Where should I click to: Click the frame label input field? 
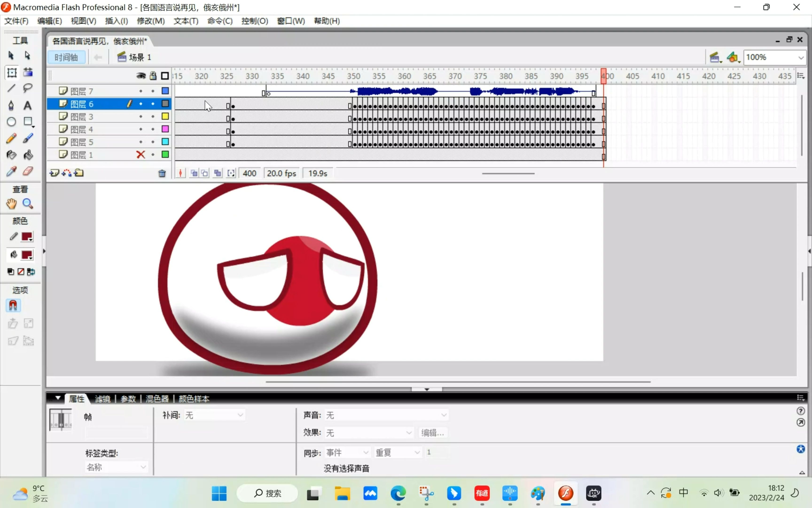point(116,433)
